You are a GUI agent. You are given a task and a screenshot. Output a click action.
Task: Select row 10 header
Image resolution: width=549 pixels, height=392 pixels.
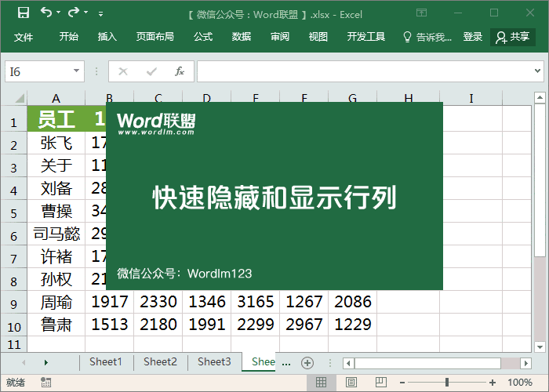(13, 325)
